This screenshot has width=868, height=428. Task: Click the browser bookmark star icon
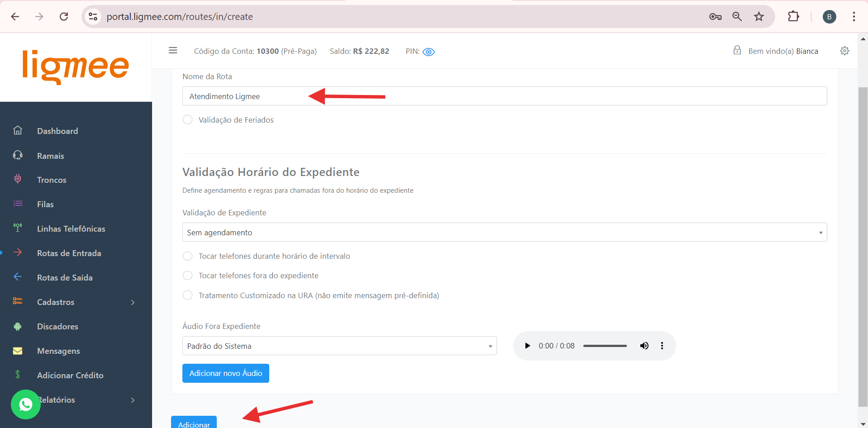tap(759, 17)
